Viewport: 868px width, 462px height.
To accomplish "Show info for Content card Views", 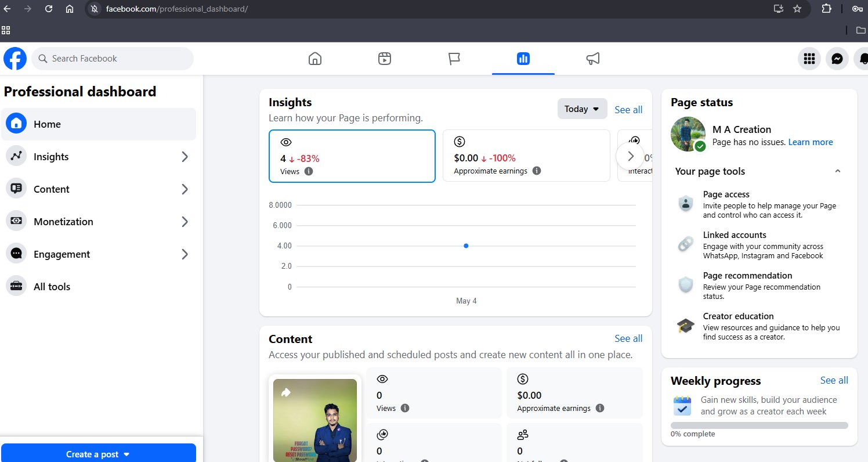I will tap(405, 408).
